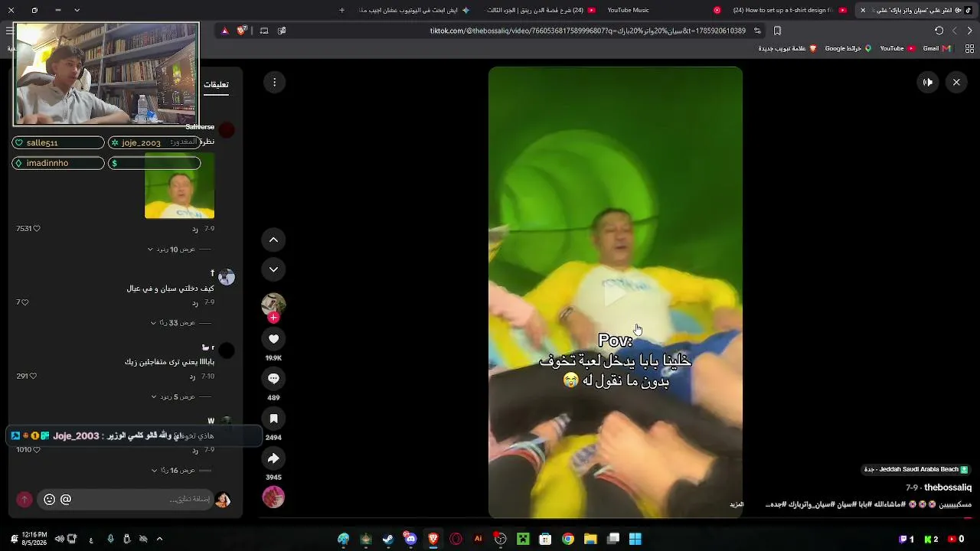
Task: Follow the creator with the red plus badge
Action: pos(273,318)
